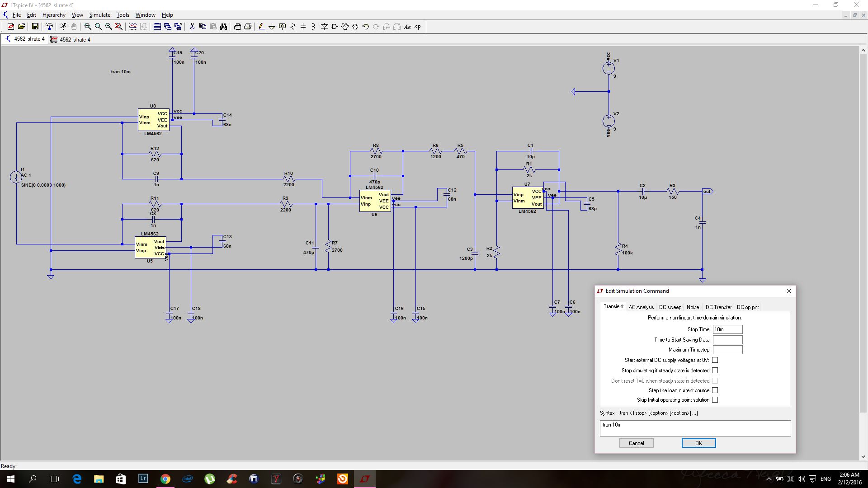Switch to the Noise tab
The width and height of the screenshot is (868, 488).
pos(693,307)
